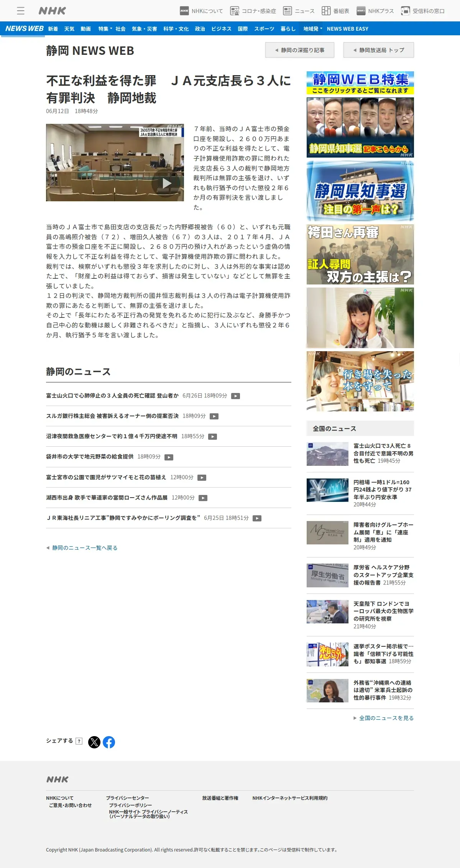Open the スルガ銀行株主総会 headline

click(112, 416)
